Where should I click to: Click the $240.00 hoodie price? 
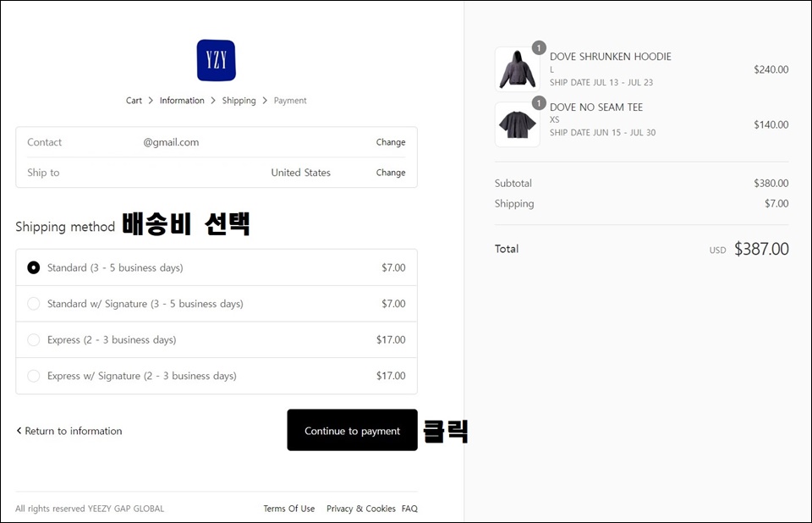tap(771, 69)
